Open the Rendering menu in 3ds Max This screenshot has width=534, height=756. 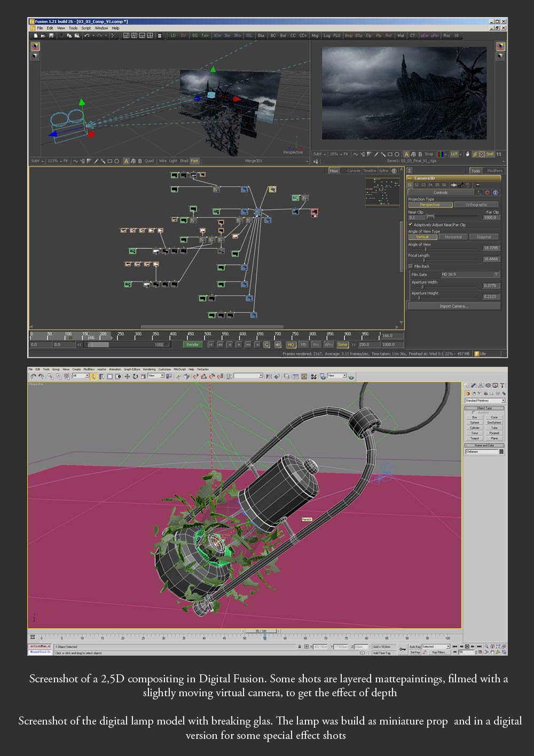[x=149, y=369]
